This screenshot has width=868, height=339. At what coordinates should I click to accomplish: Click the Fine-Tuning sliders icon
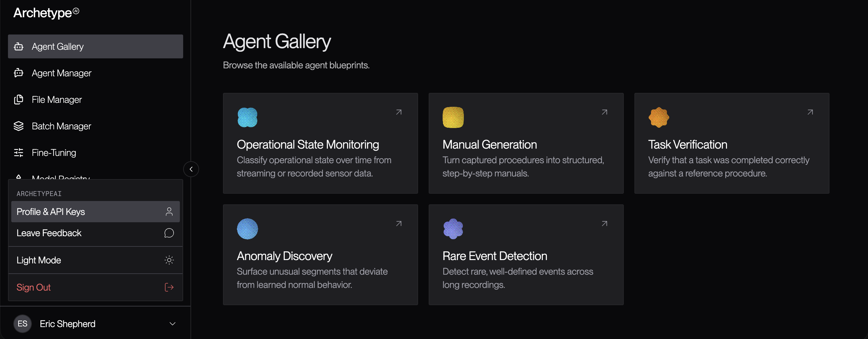coord(19,153)
